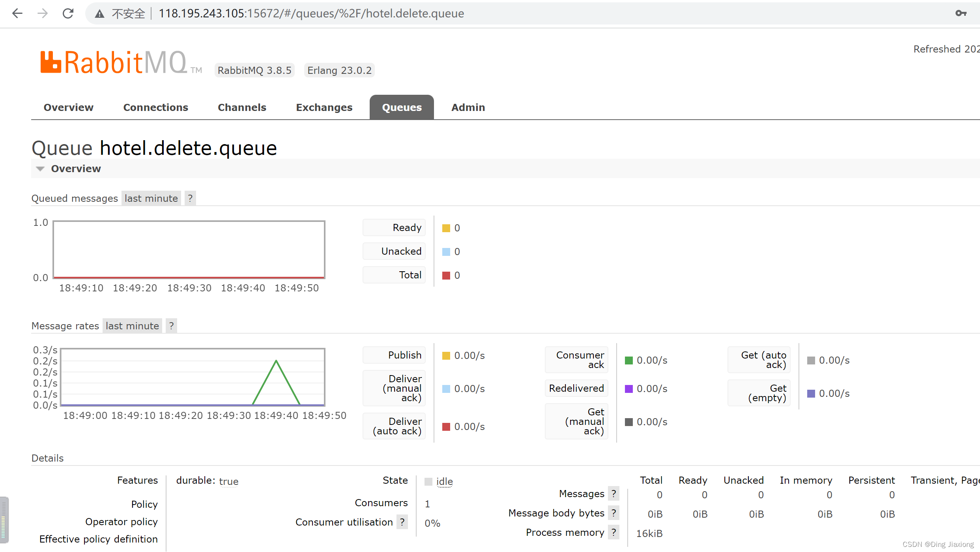Image resolution: width=980 pixels, height=552 pixels.
Task: Click the light blue Unacked swatch
Action: coord(446,252)
